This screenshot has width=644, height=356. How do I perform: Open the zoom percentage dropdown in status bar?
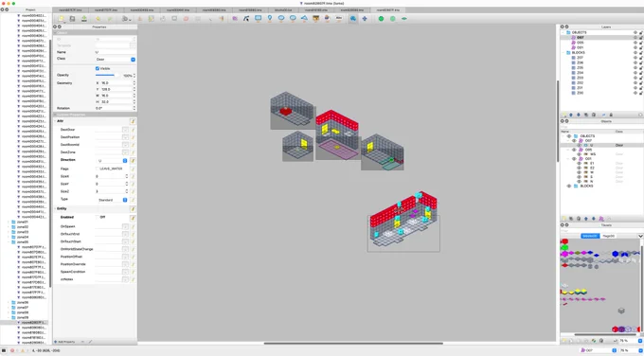640,350
